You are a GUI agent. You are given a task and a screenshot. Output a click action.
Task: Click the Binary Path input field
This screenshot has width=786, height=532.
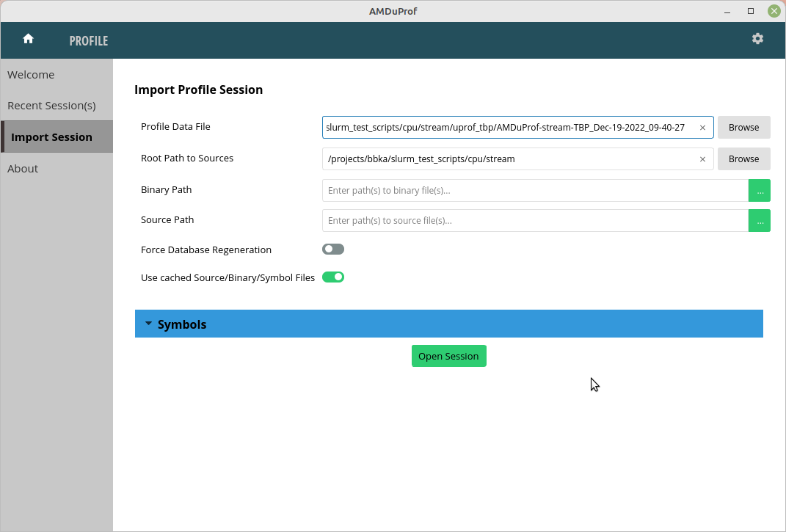(x=514, y=190)
